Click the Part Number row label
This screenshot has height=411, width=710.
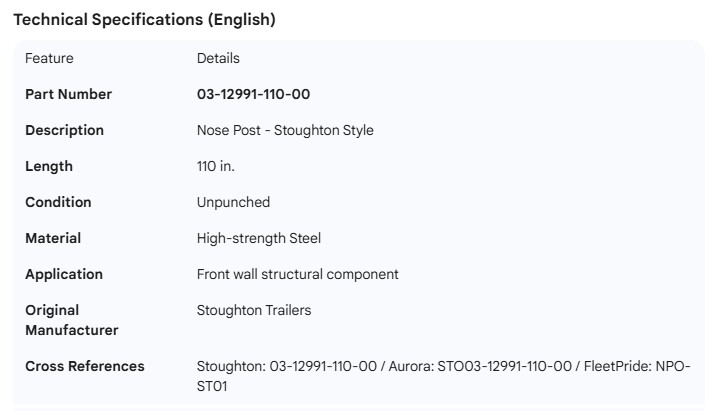68,94
